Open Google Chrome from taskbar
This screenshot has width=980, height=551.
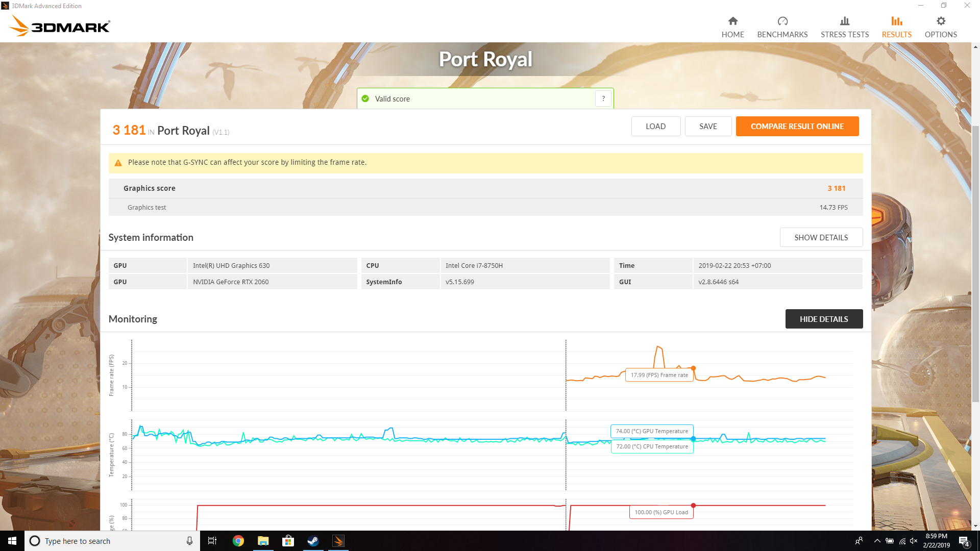click(x=238, y=541)
